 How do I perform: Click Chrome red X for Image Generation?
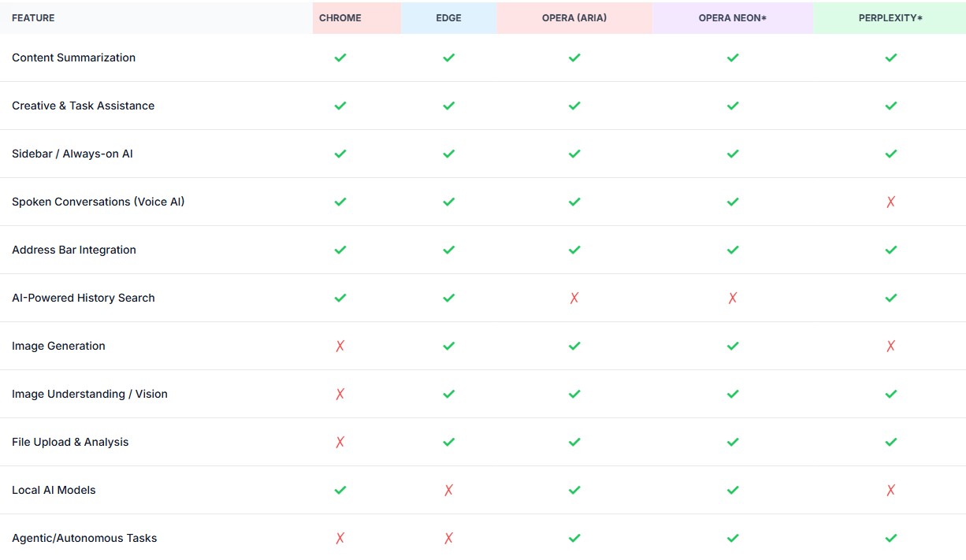340,346
